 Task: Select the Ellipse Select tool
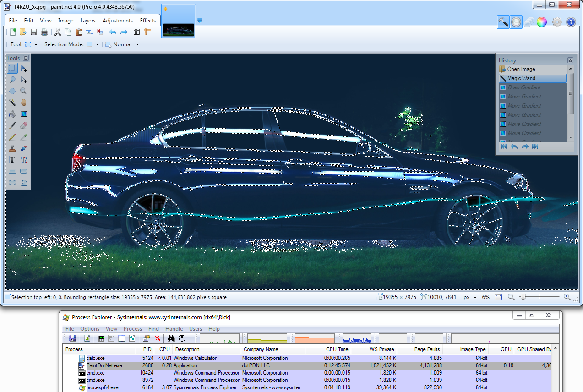click(x=12, y=91)
